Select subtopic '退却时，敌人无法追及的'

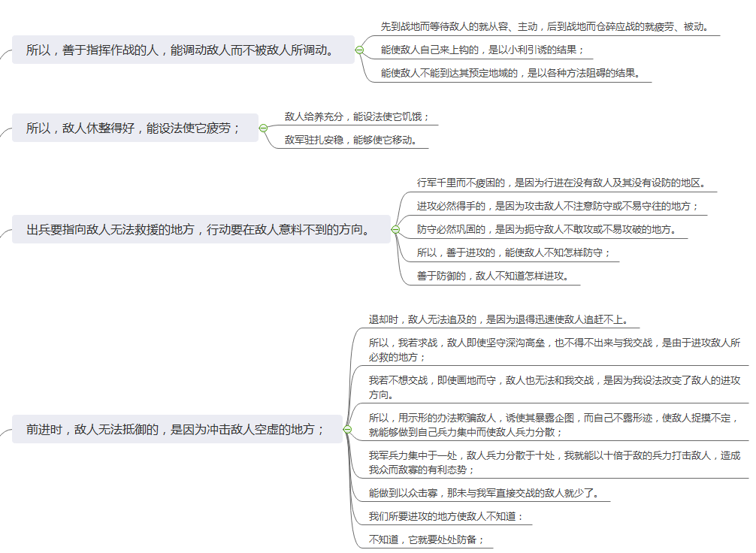point(499,319)
